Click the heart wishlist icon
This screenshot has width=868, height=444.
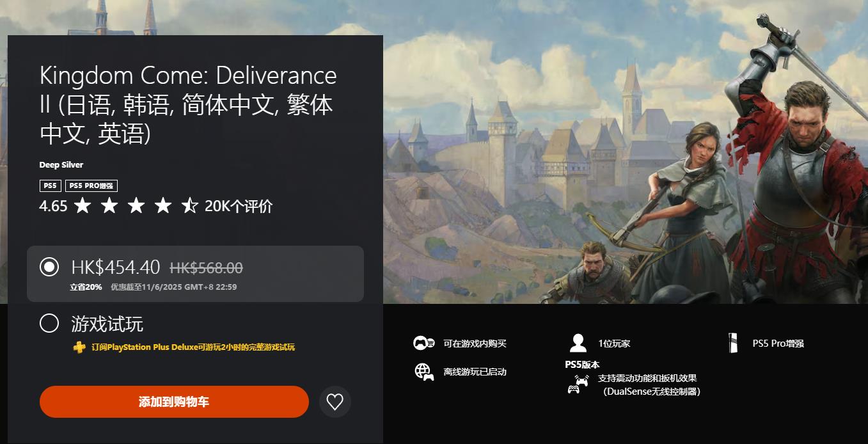(x=335, y=402)
